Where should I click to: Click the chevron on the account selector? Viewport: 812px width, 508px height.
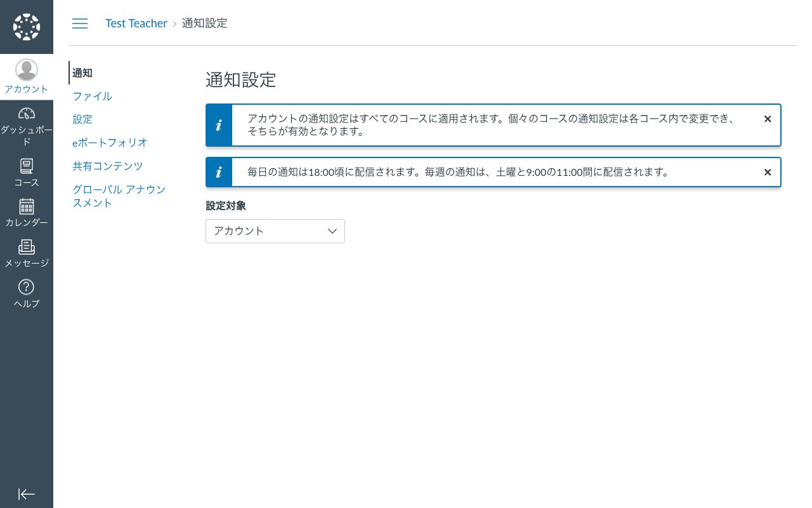pyautogui.click(x=332, y=231)
